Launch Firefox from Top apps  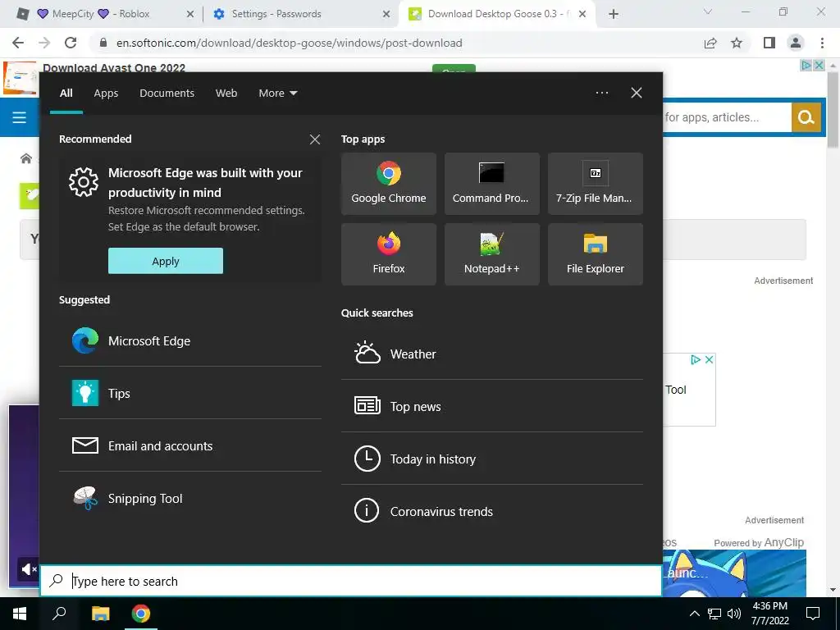[388, 254]
